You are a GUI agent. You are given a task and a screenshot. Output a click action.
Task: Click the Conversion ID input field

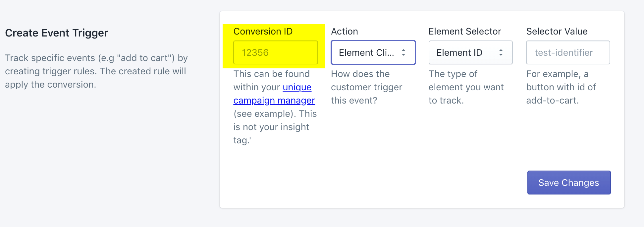(x=275, y=52)
